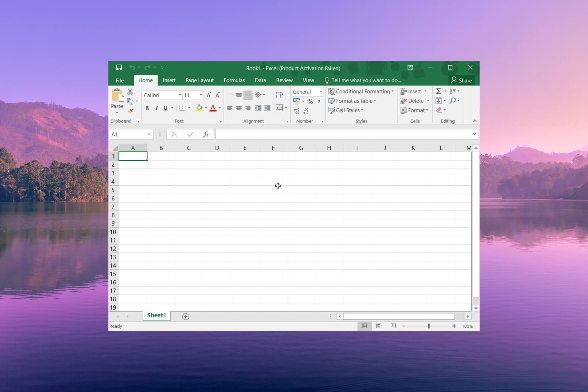Click the Redo arrow icon
This screenshot has height=392, width=588.
(147, 67)
